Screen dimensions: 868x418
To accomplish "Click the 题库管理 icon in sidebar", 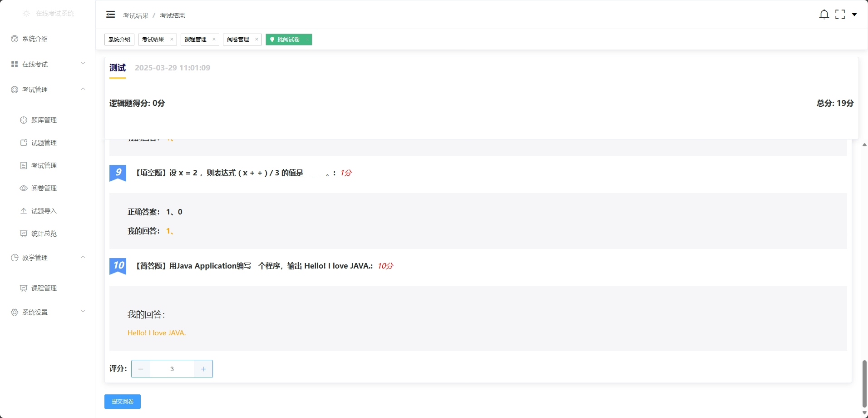I will (24, 120).
